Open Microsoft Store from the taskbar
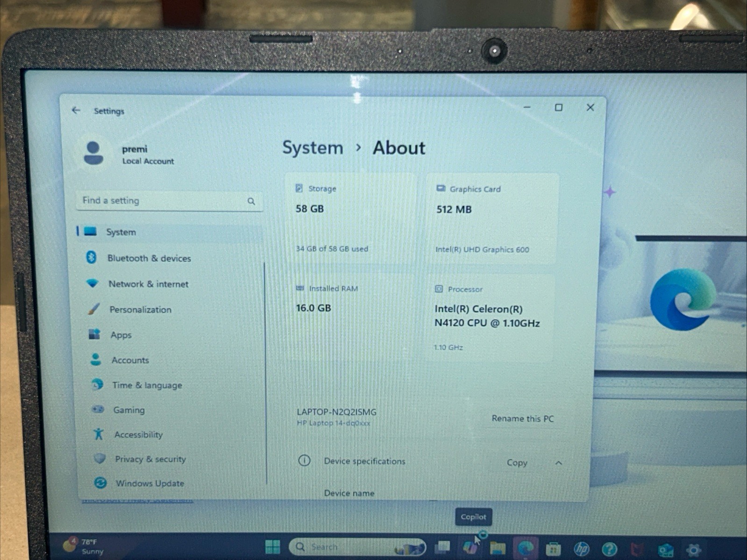This screenshot has width=747, height=560. click(x=553, y=549)
